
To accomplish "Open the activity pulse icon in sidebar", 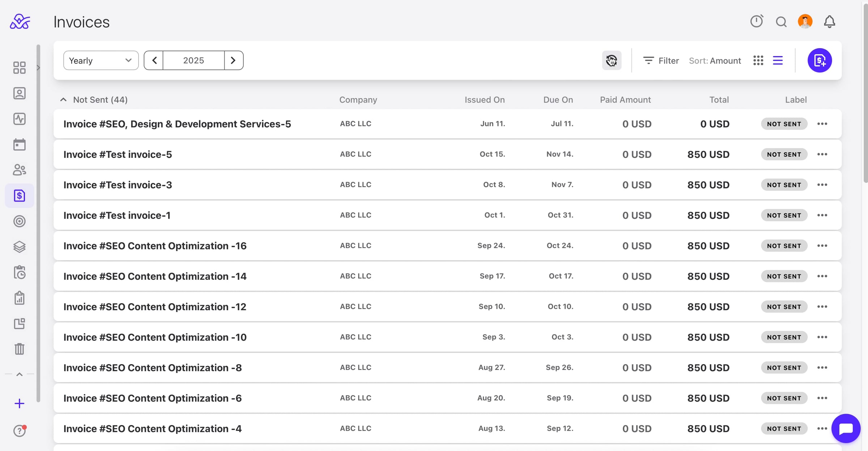I will [20, 119].
